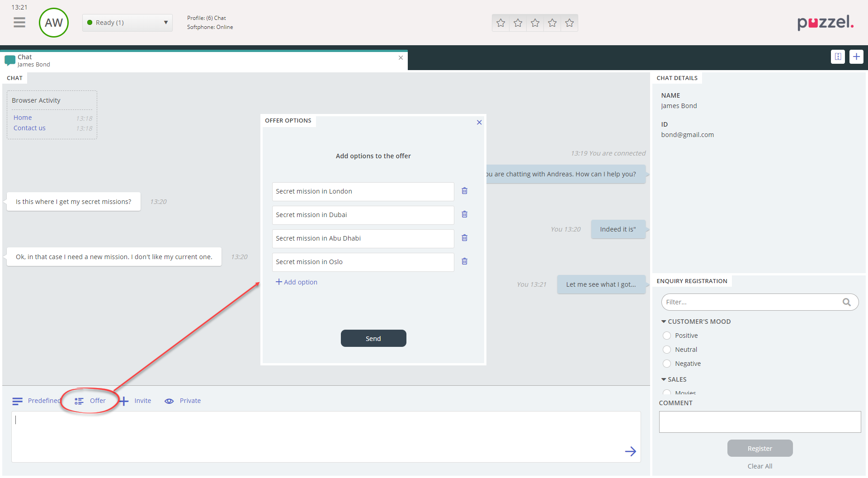
Task: Collapse the Sales section
Action: pos(664,379)
